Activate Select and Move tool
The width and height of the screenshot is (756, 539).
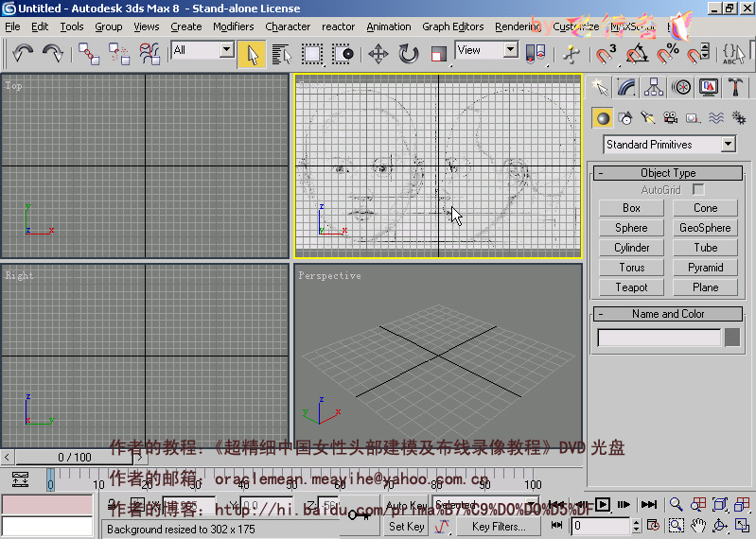(378, 54)
